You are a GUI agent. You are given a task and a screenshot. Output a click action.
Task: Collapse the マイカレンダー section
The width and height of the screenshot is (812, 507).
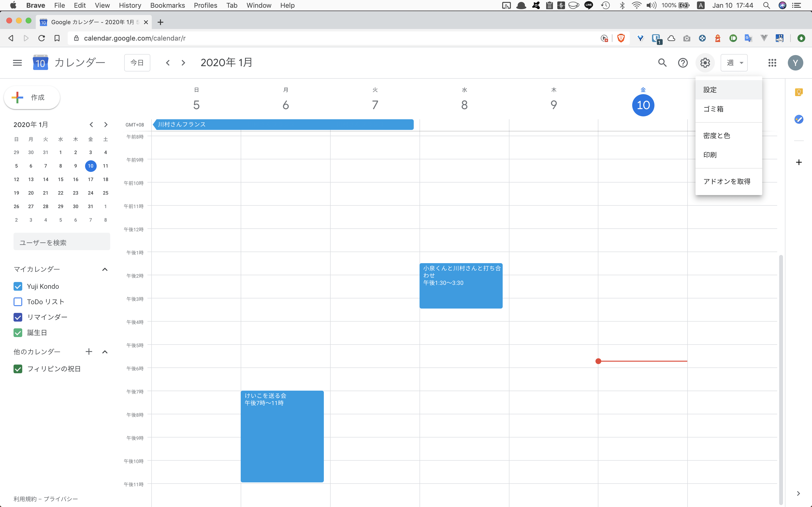[x=105, y=269]
